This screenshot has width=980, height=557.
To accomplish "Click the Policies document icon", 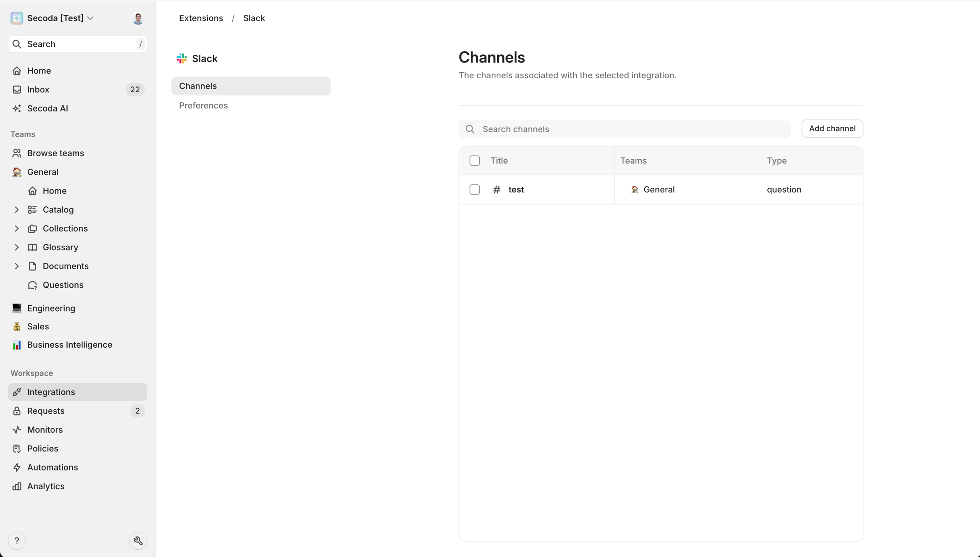I will click(17, 448).
